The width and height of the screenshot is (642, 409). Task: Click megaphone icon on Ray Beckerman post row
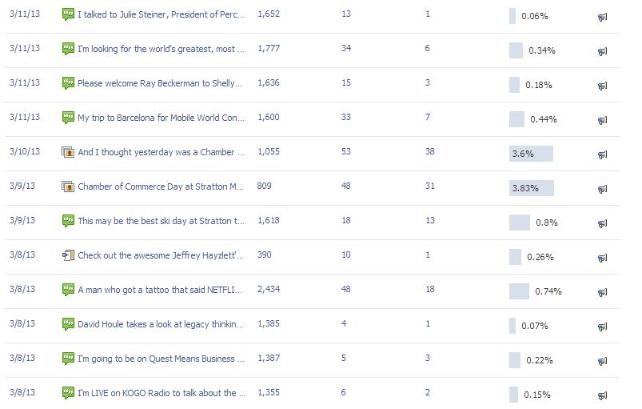pyautogui.click(x=602, y=86)
